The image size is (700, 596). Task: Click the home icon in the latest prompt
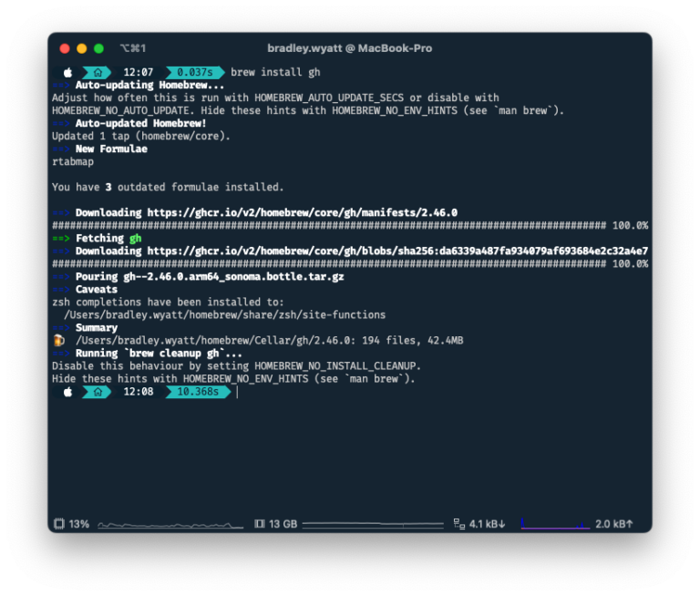[96, 392]
